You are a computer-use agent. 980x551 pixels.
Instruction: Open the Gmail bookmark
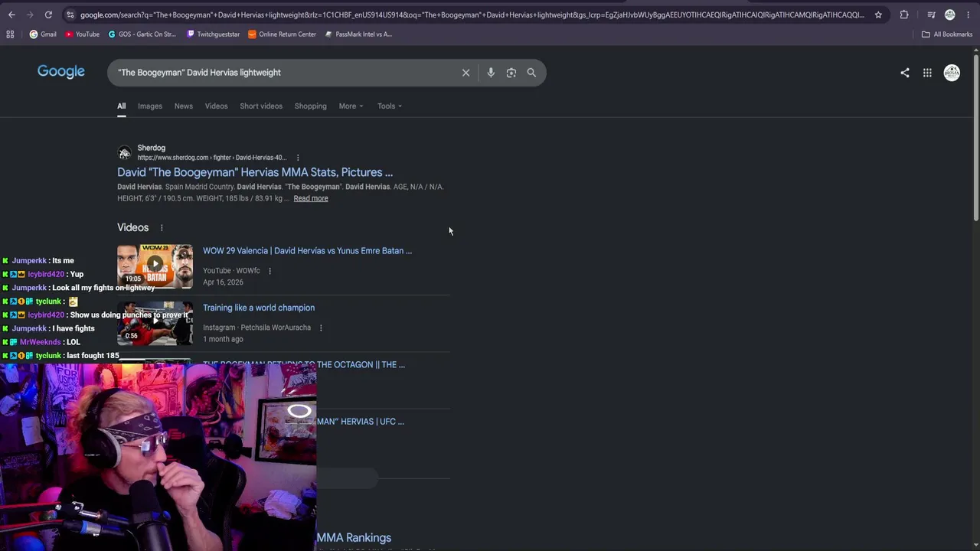tap(43, 34)
